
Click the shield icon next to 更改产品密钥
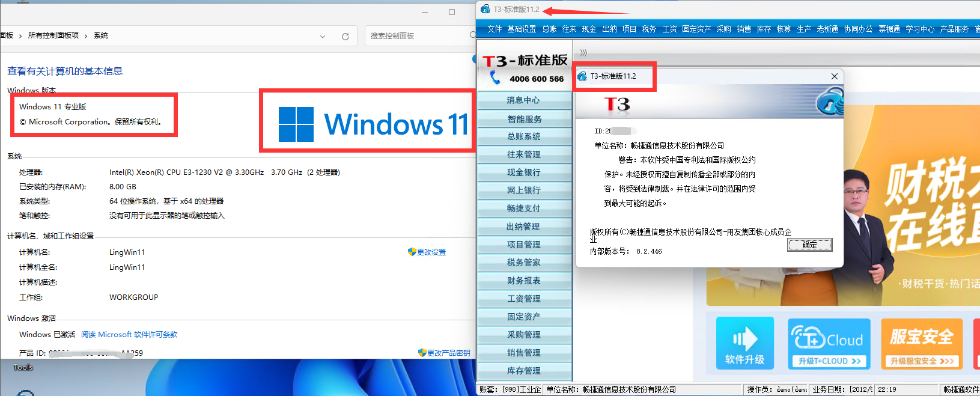point(422,353)
